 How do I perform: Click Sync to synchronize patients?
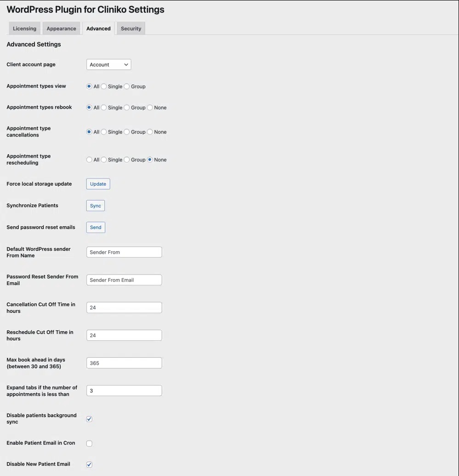[96, 206]
